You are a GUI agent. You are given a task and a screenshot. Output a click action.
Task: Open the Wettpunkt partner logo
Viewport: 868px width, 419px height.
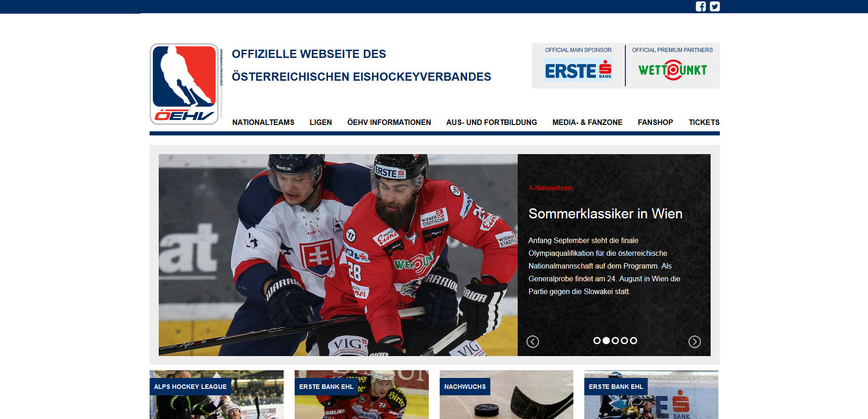point(673,70)
